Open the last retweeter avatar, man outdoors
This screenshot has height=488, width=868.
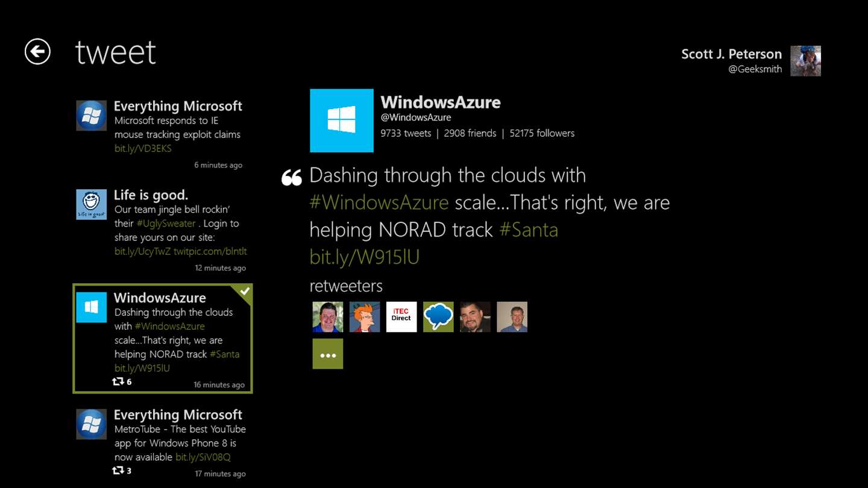coord(512,317)
